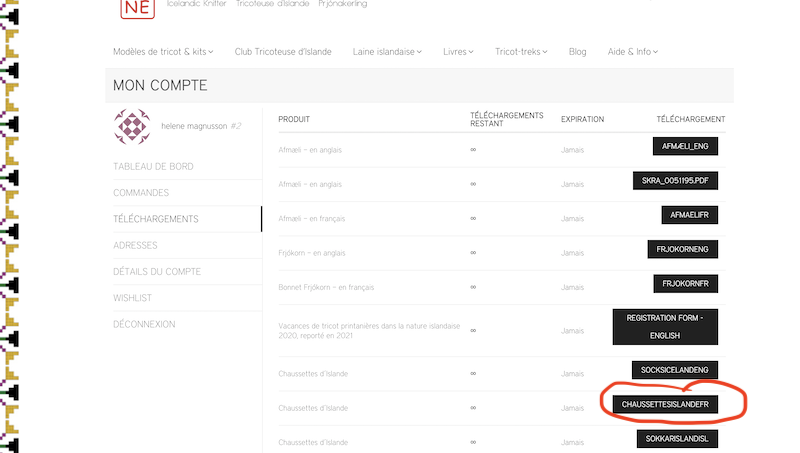Click Déconnexion to log out
This screenshot has width=800, height=453.
coord(144,324)
